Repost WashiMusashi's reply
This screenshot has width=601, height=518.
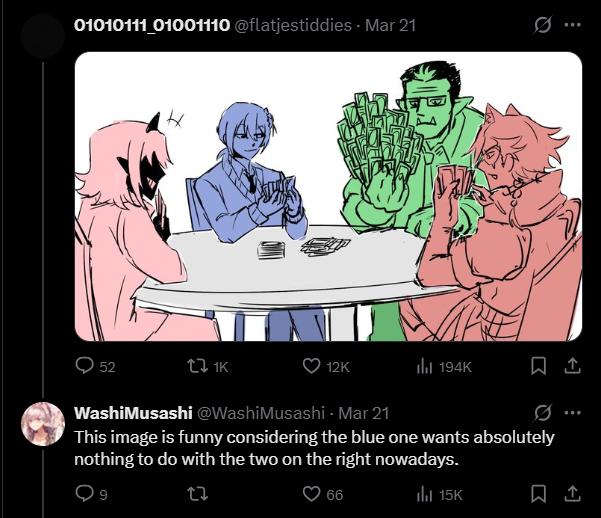[x=199, y=494]
